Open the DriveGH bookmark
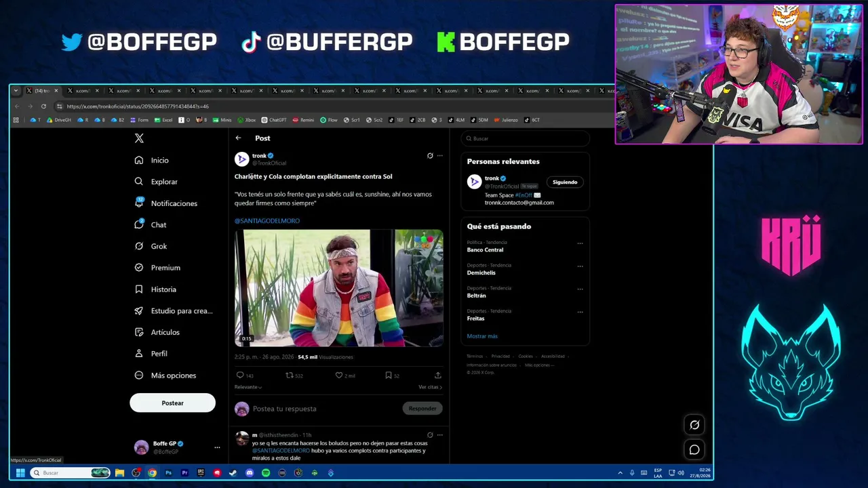The width and height of the screenshot is (868, 488). point(59,120)
